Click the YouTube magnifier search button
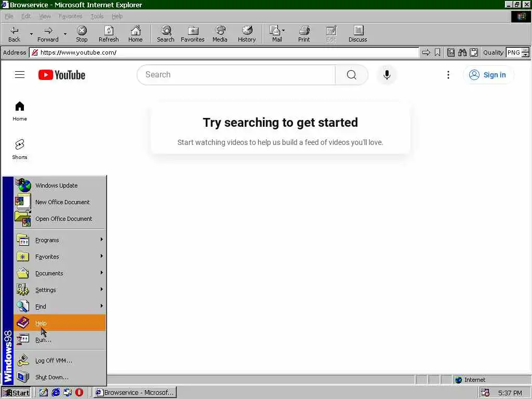The width and height of the screenshot is (532, 399). 352,75
